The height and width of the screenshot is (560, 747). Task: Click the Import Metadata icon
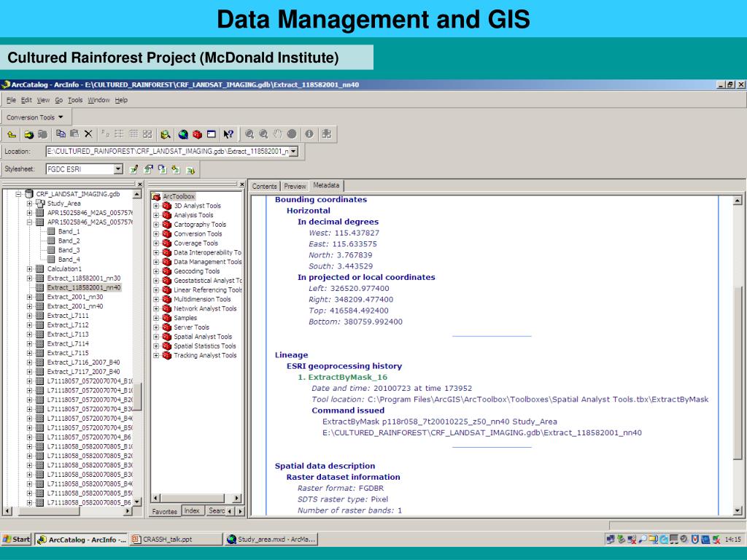177,169
